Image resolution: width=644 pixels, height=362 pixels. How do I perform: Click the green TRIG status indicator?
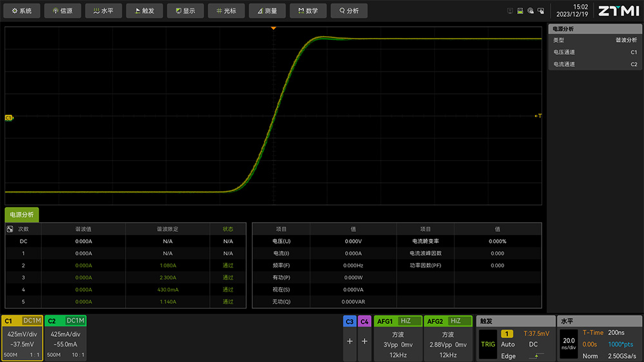click(x=488, y=344)
